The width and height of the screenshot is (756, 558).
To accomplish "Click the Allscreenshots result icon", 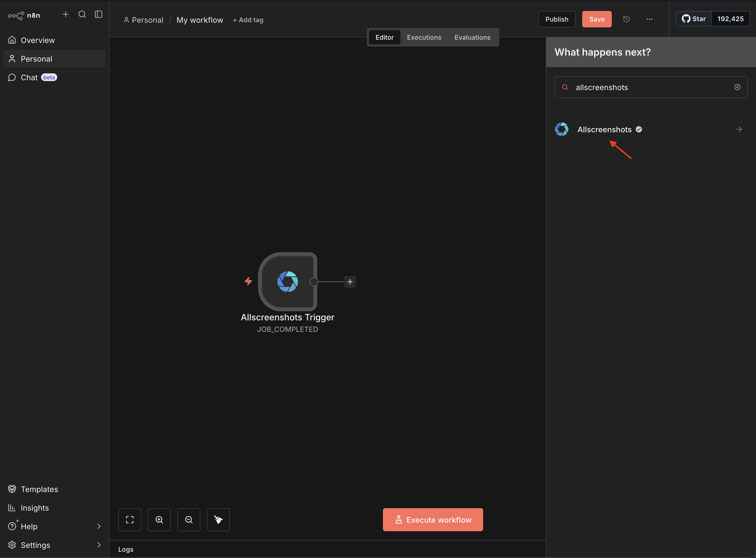I will pyautogui.click(x=561, y=129).
